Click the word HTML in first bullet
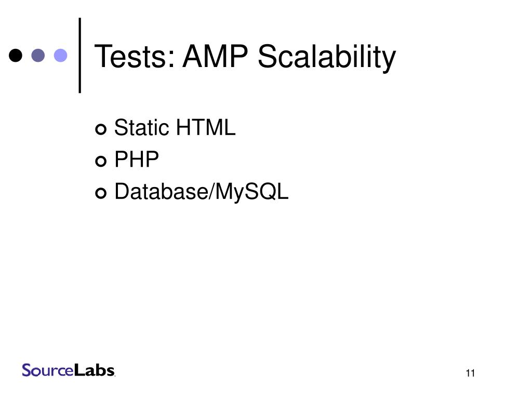The height and width of the screenshot is (399, 532). coord(206,128)
